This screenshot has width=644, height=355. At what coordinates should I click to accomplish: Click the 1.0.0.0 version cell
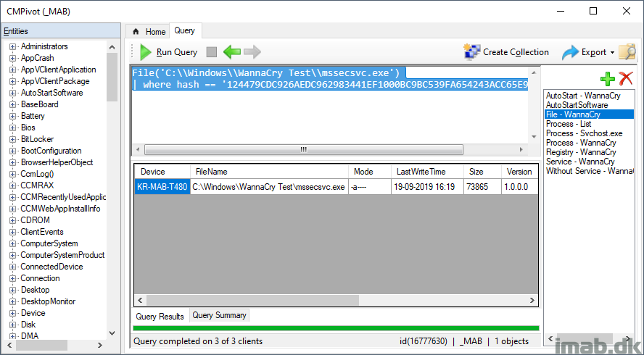[x=519, y=187]
